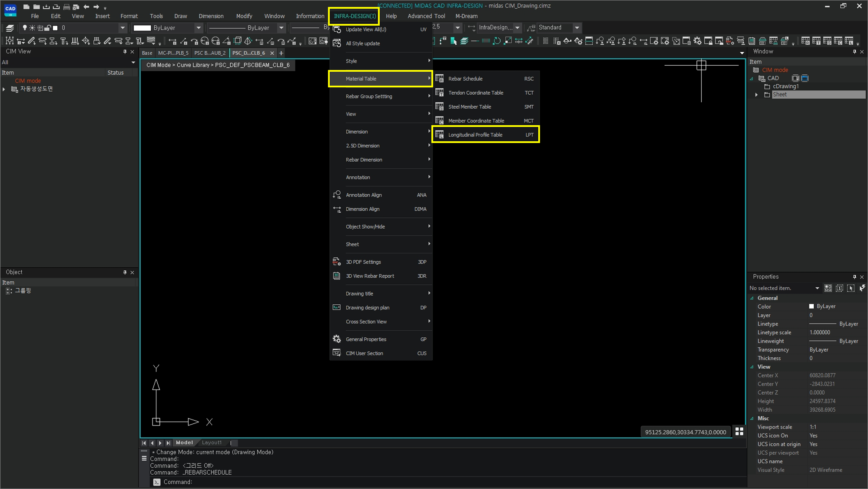Switch to the Layout1 tab
Screen dimensions: 868x489
tap(212, 442)
